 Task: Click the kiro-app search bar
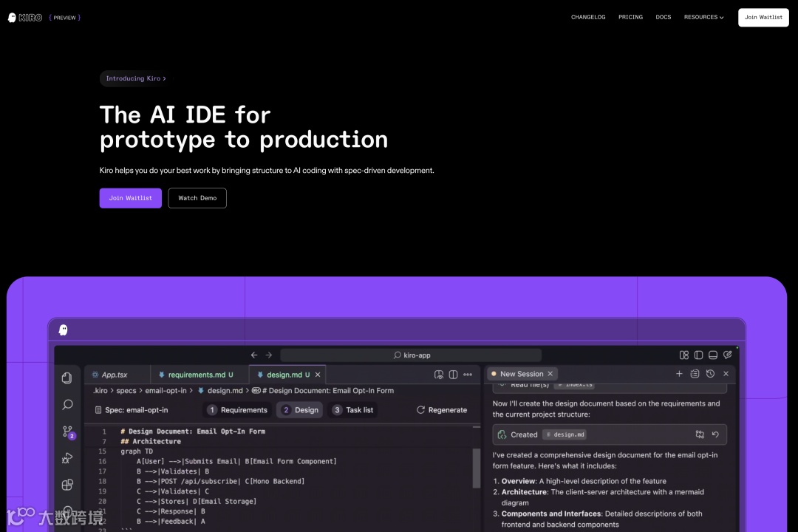click(x=411, y=355)
